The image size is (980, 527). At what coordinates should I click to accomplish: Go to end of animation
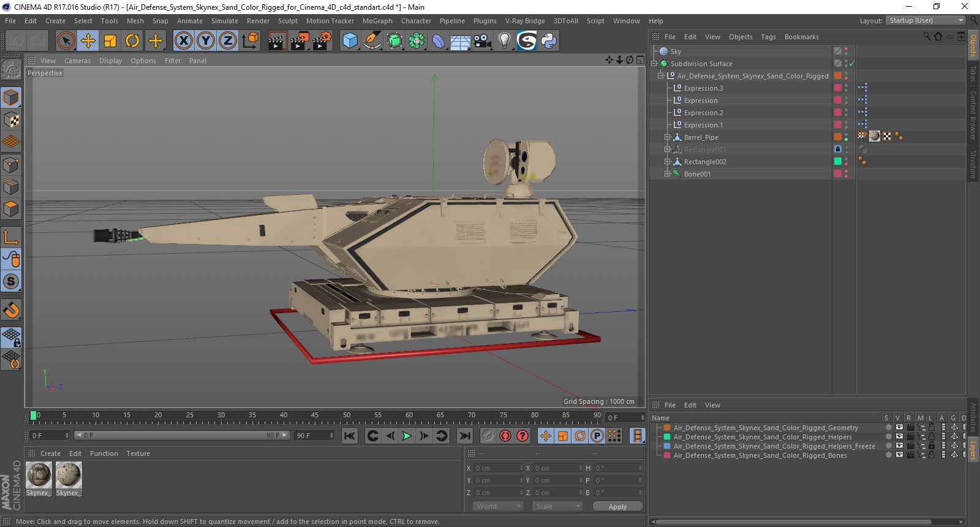point(465,436)
